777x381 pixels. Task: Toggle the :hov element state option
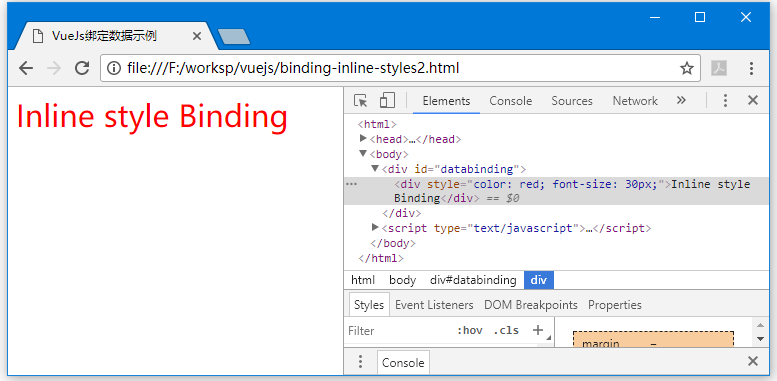(469, 330)
